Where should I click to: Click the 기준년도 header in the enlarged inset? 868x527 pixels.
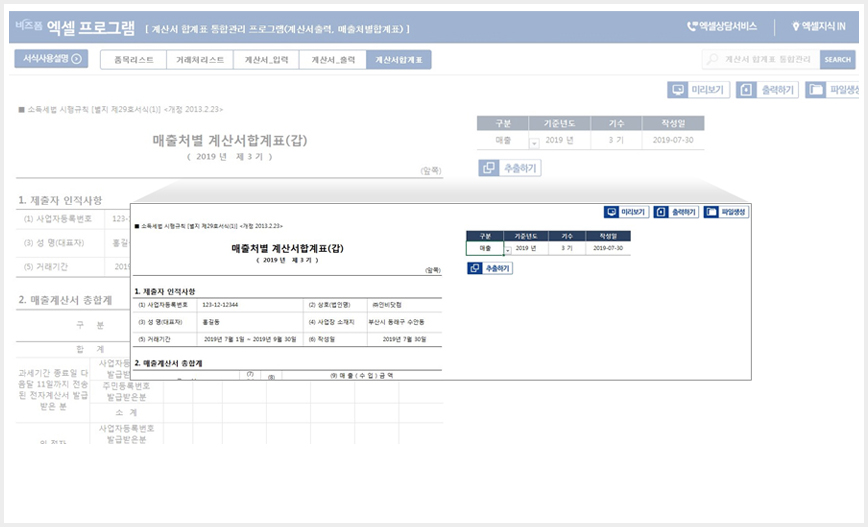click(x=526, y=236)
